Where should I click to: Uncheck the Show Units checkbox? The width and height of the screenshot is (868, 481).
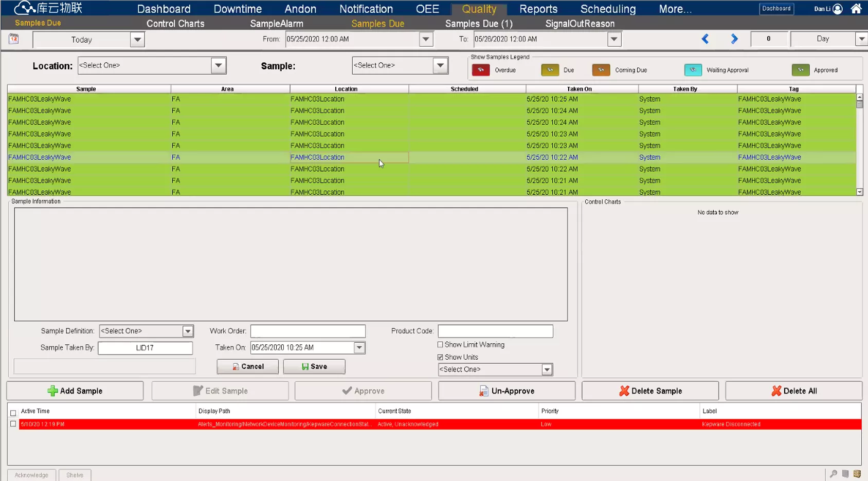click(440, 357)
